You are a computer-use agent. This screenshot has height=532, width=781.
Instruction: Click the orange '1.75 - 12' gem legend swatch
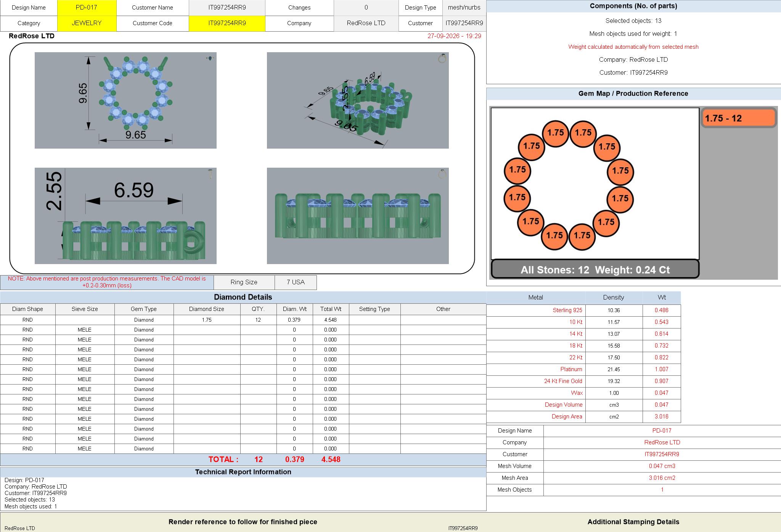(x=739, y=118)
